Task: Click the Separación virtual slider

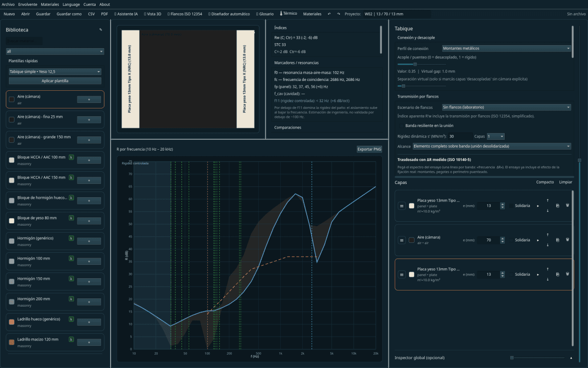Action: pos(422,85)
